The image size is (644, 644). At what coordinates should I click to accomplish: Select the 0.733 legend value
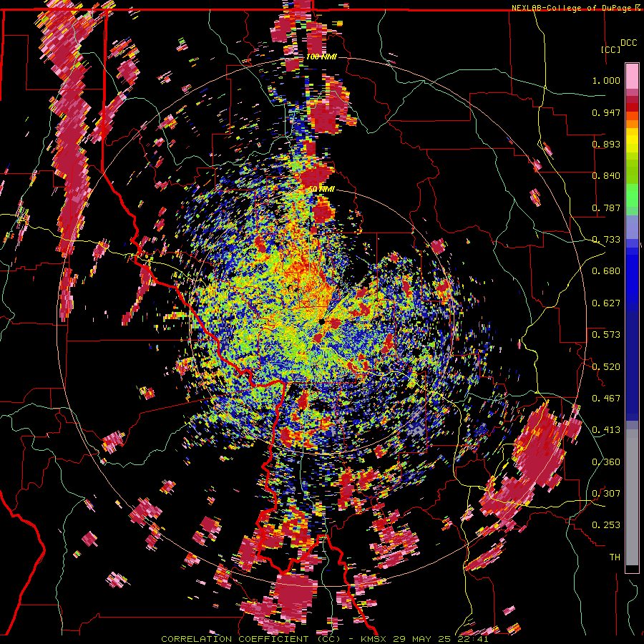[606, 240]
